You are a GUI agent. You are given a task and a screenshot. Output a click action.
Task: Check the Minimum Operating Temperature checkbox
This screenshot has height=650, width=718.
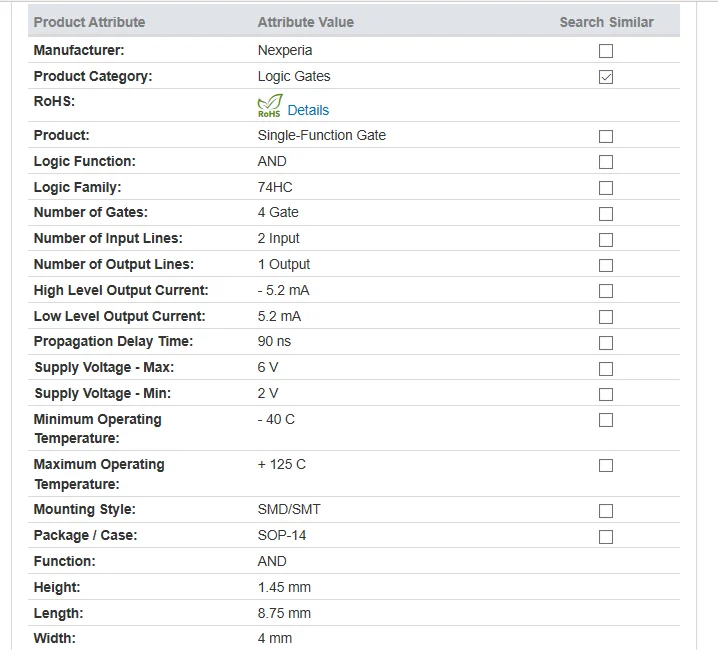pyautogui.click(x=605, y=420)
